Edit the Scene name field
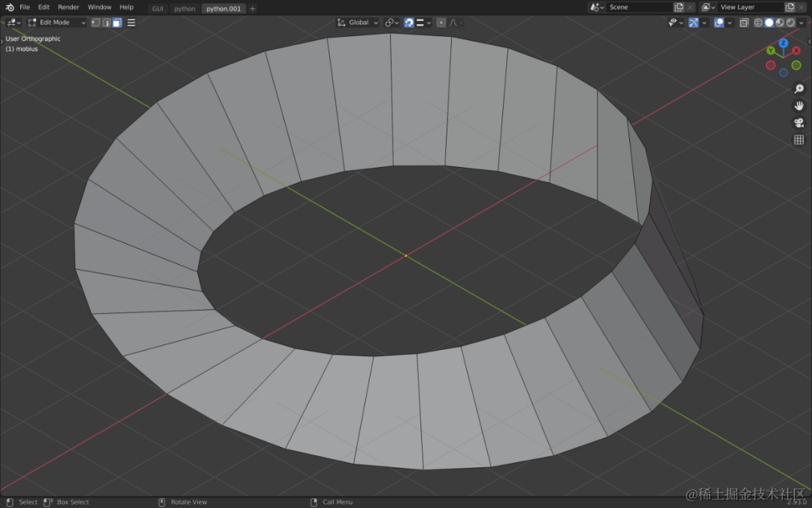The width and height of the screenshot is (812, 508). (x=640, y=8)
